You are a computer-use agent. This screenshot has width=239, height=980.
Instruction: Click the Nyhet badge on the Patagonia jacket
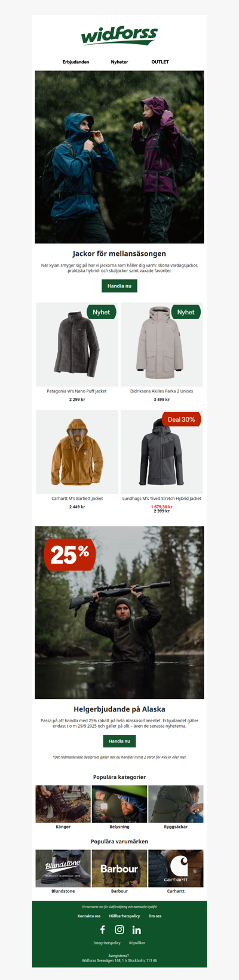click(x=102, y=312)
